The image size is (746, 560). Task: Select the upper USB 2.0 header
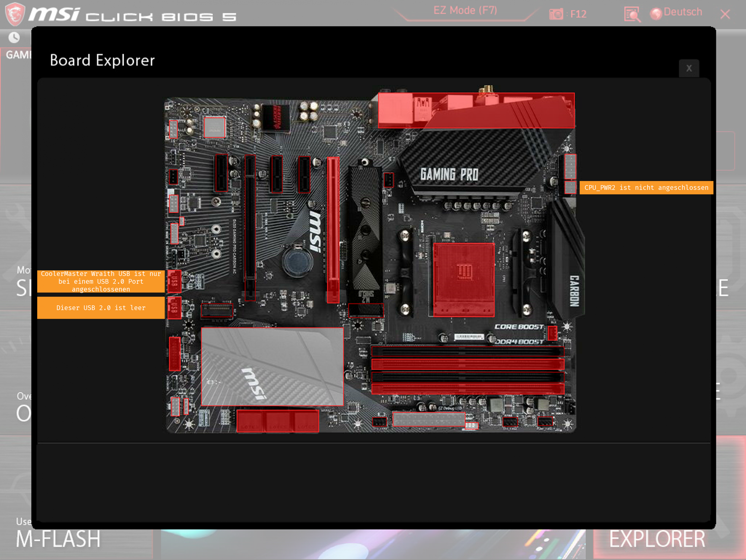point(174,281)
